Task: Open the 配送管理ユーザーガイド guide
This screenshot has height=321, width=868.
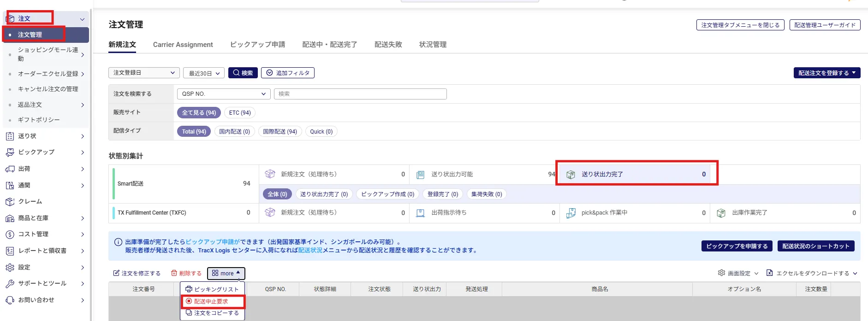Action: coord(825,25)
